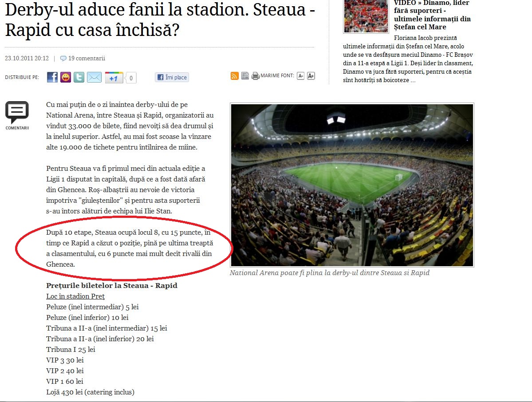The image size is (532, 402).
Task: Click the sidebar summary about Floriana Iacob
Action: click(408, 59)
